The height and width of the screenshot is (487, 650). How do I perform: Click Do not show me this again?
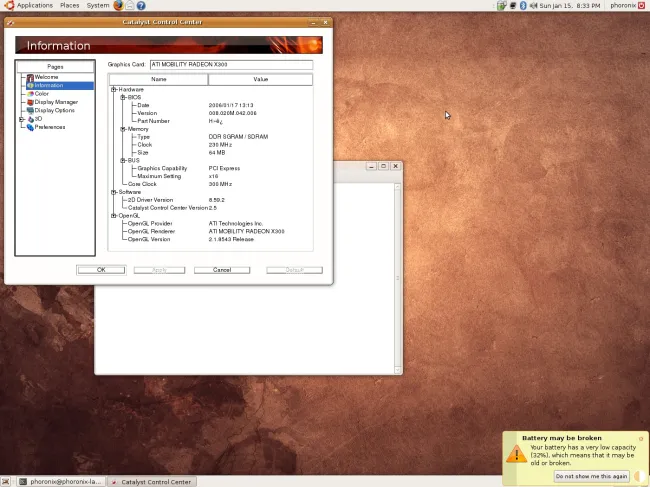592,476
